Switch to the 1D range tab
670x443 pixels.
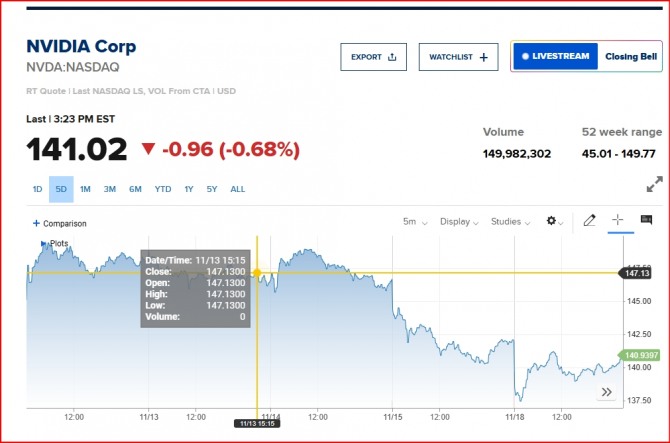coord(37,189)
